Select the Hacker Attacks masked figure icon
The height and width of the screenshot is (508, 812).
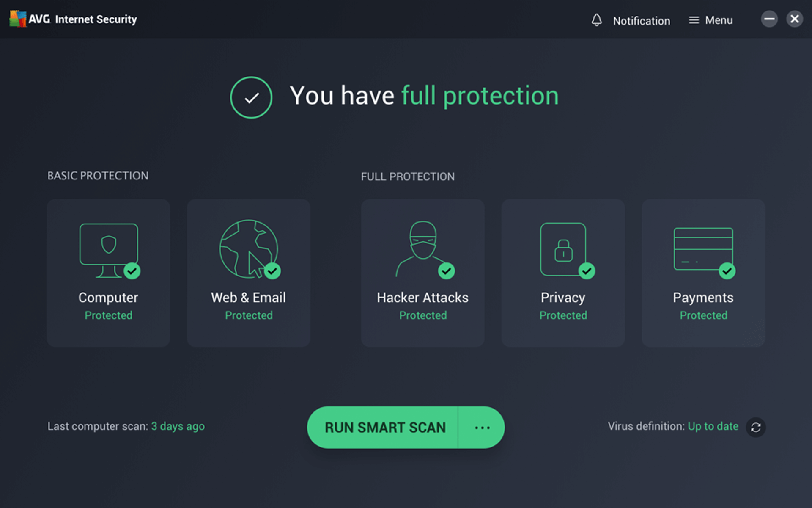(422, 249)
